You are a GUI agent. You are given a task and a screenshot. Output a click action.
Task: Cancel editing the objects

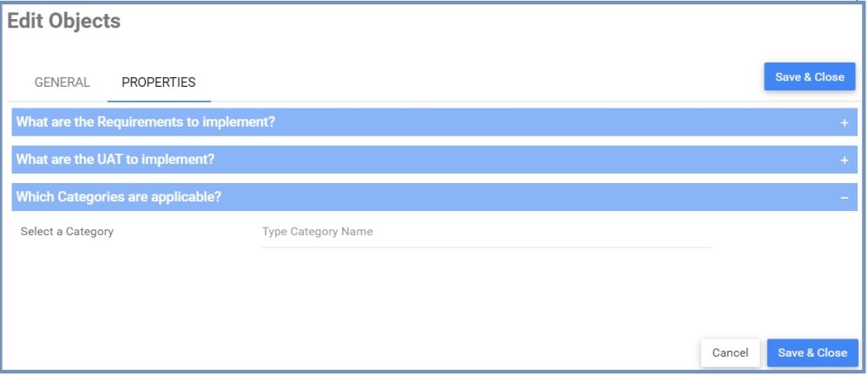coord(729,352)
